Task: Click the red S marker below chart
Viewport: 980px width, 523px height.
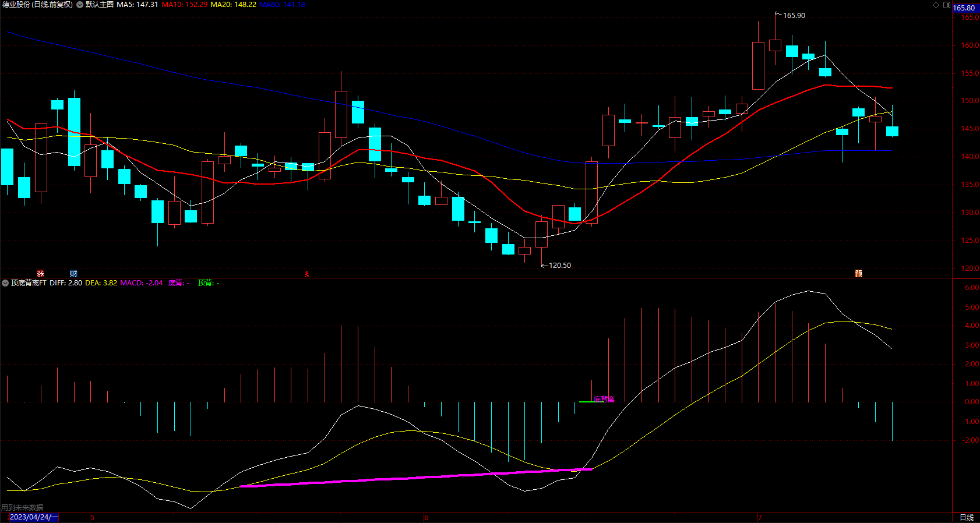Action: (307, 274)
